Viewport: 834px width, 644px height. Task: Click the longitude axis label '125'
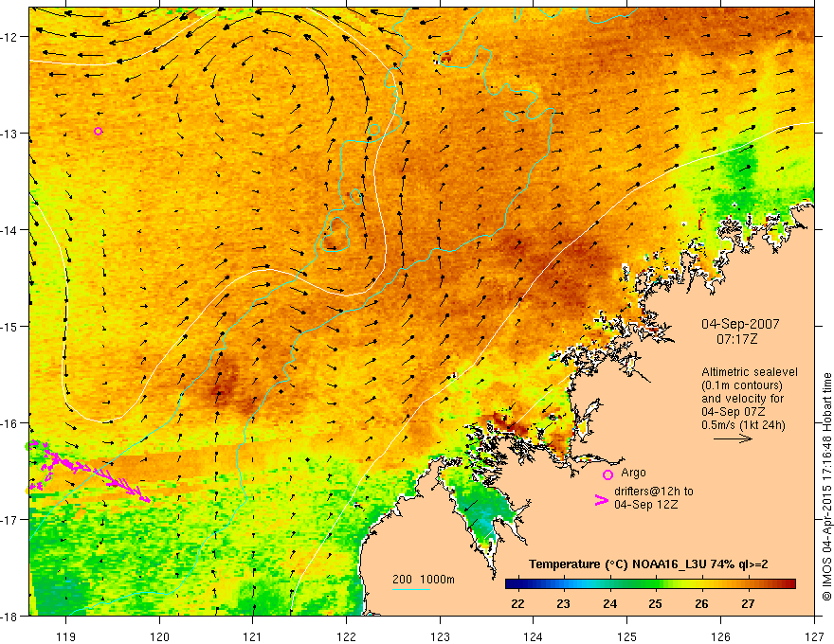627,636
